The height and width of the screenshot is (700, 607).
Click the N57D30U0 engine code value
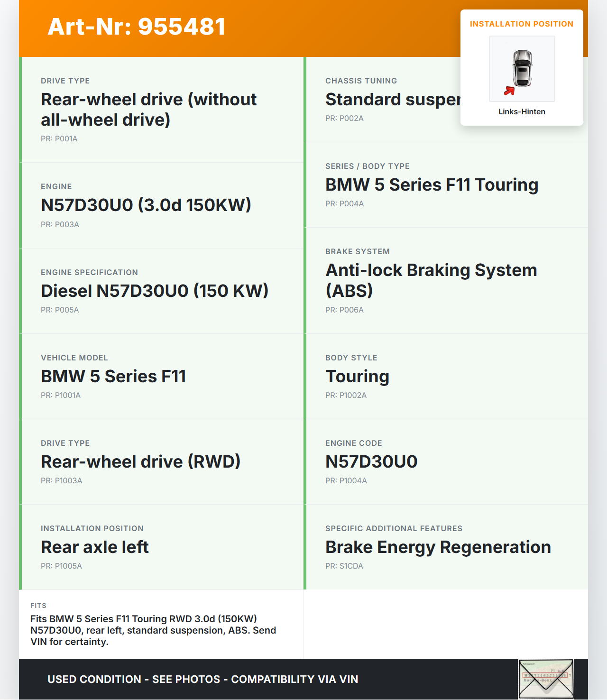(371, 461)
